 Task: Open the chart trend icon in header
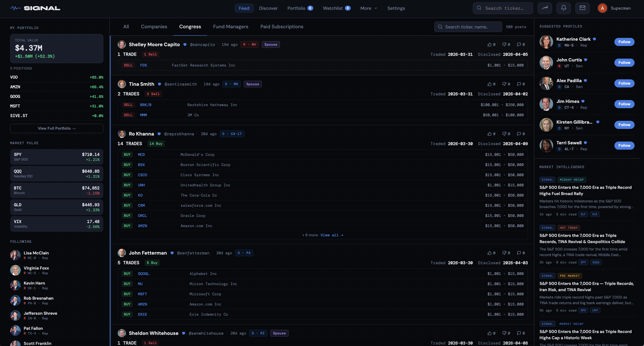[x=545, y=8]
